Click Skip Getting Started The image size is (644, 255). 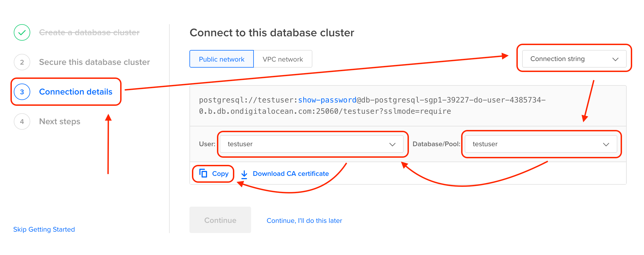[44, 229]
